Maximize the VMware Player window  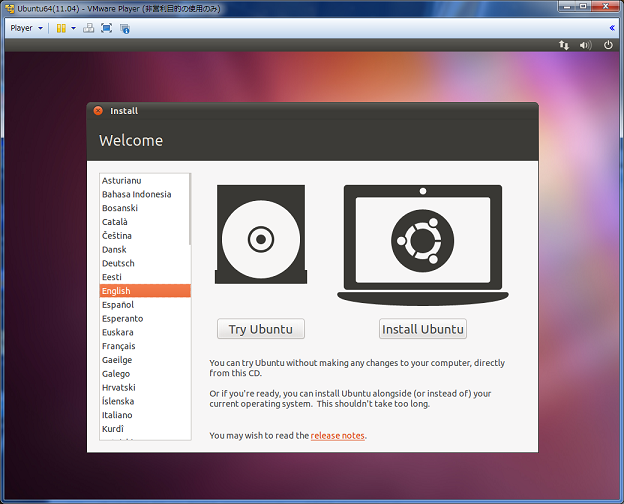point(583,6)
